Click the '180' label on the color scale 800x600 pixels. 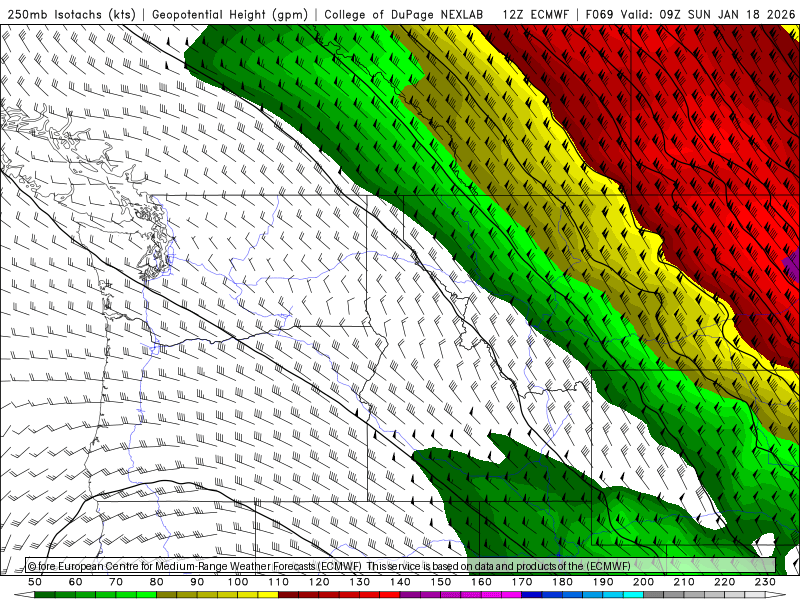[562, 582]
